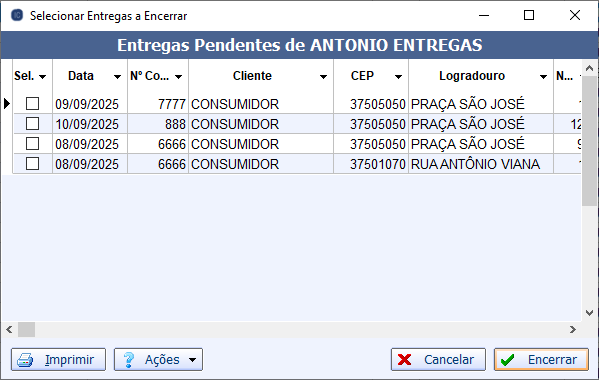This screenshot has height=380, width=599.
Task: Select the 10/09/2025 date cell
Action: (x=87, y=124)
